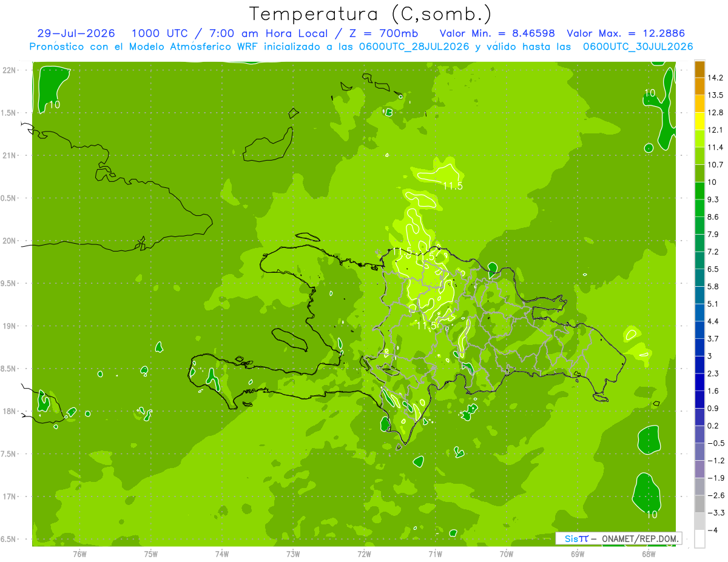Click the purple colorbar swatch between -1.2 and -1.9
Viewport: 728px width, 562px height.
click(x=699, y=469)
